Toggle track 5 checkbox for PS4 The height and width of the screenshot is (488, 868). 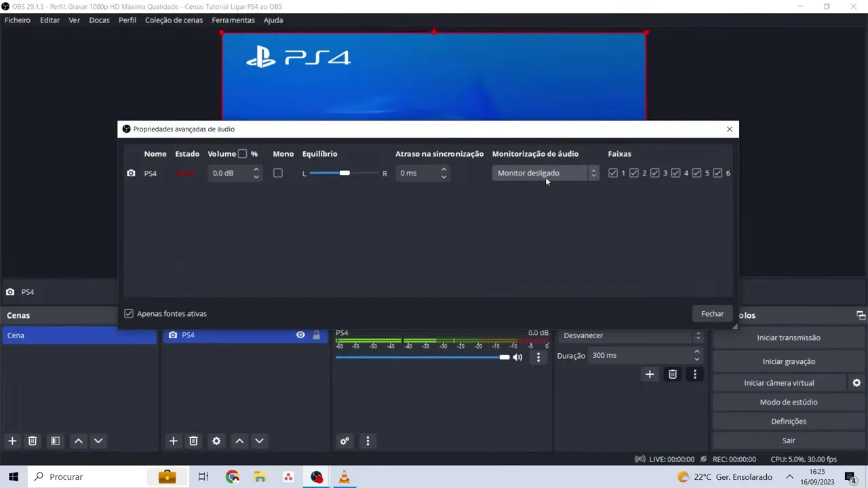[x=696, y=173]
